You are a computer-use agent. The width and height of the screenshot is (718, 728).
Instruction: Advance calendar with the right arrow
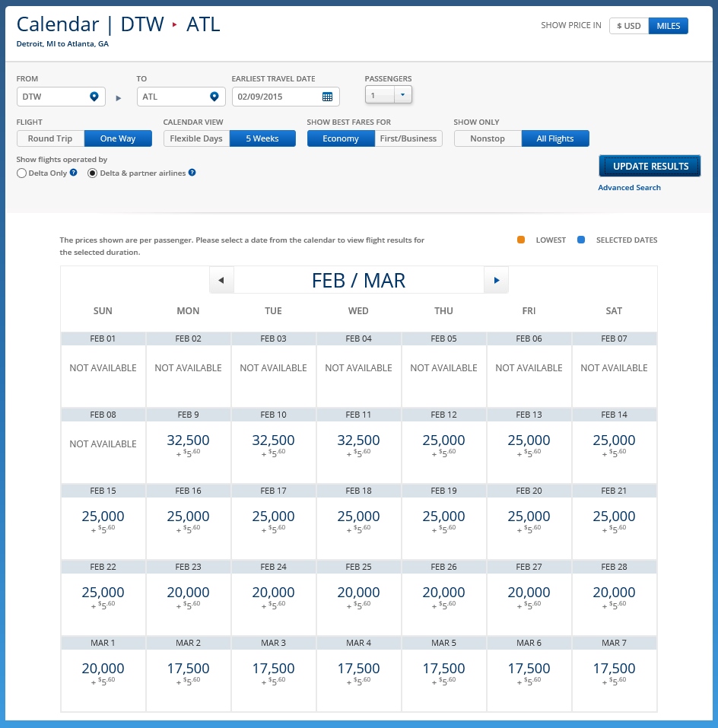click(496, 280)
